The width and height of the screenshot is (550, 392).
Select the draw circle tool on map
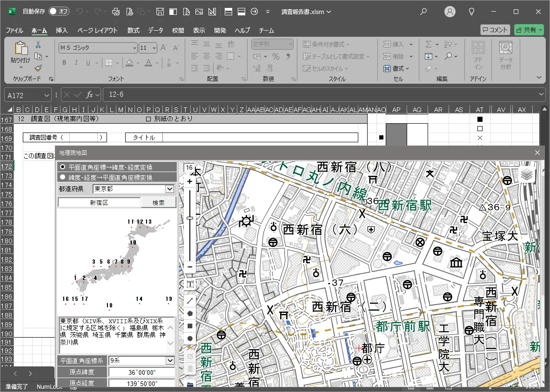(x=190, y=339)
